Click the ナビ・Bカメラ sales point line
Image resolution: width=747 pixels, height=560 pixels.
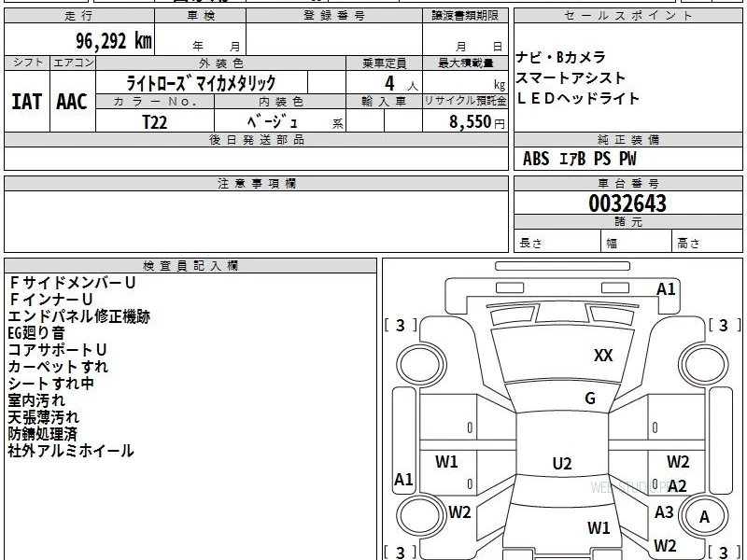[561, 58]
